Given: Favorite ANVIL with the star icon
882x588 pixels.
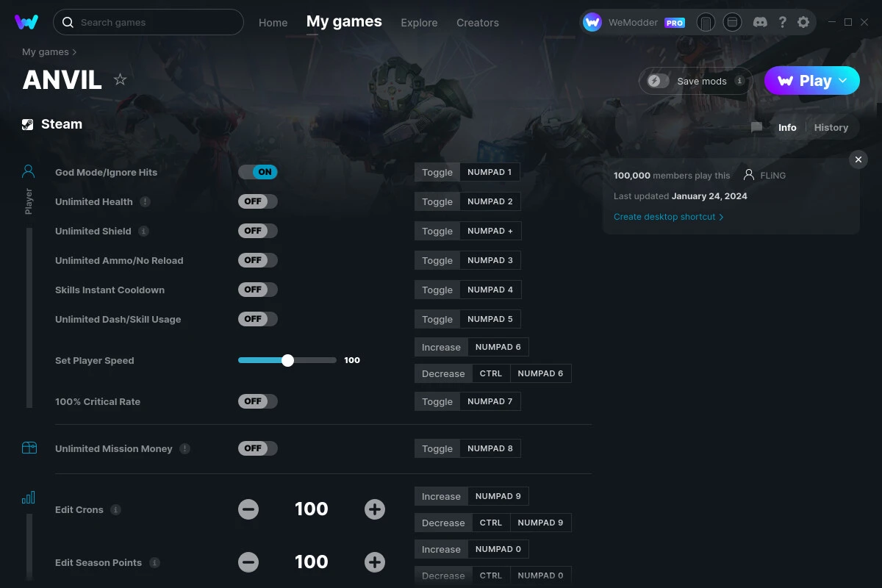Looking at the screenshot, I should tap(120, 79).
